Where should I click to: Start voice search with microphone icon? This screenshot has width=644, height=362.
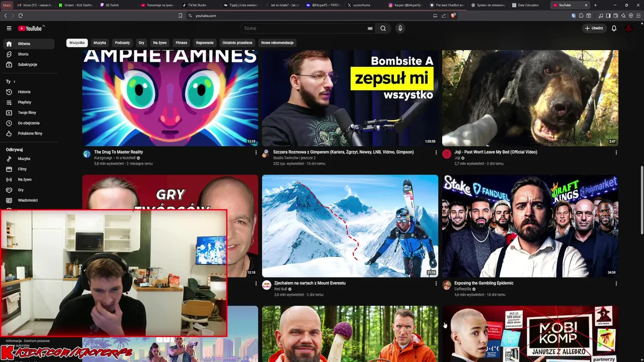(x=400, y=28)
